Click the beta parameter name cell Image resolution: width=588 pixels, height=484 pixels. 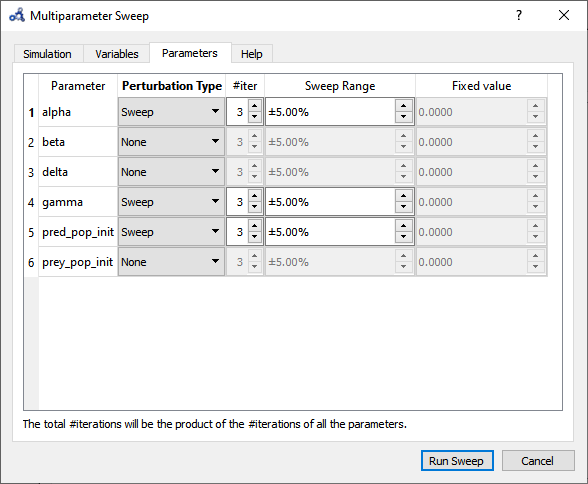[x=78, y=142]
